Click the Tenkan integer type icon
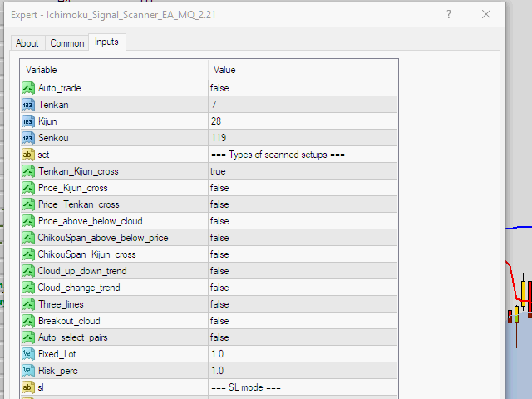This screenshot has height=399, width=532. [x=27, y=105]
